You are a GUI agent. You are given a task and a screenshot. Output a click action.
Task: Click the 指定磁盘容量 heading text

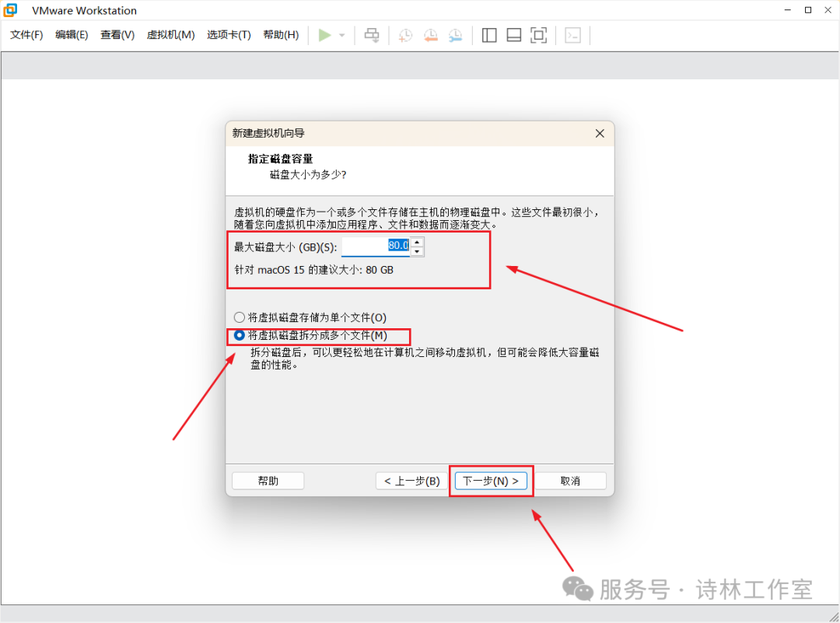tap(280, 159)
